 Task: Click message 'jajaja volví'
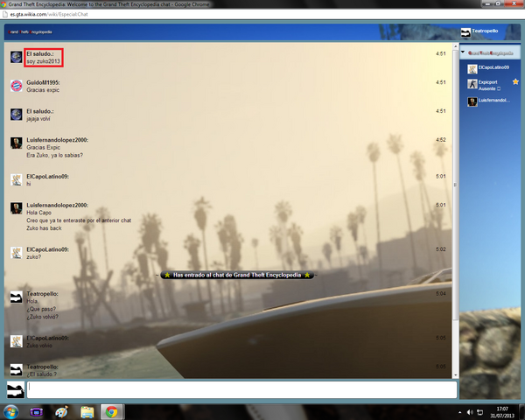click(x=38, y=119)
